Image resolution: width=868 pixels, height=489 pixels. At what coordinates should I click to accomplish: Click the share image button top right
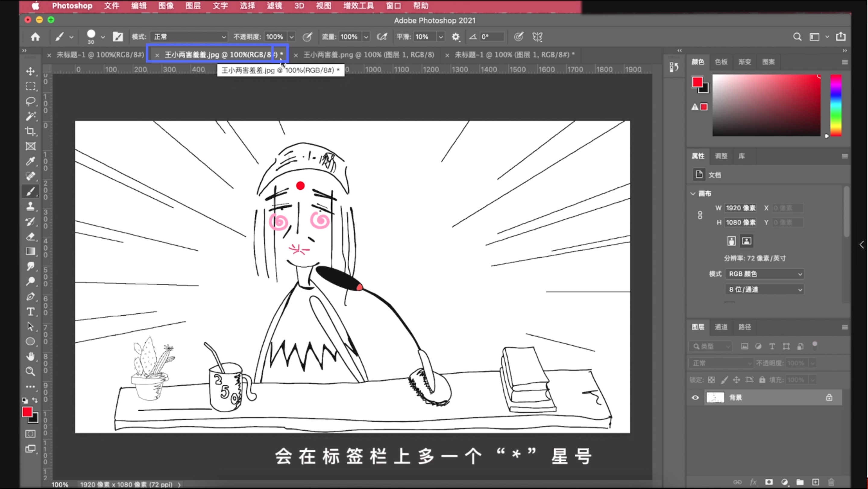click(x=841, y=37)
